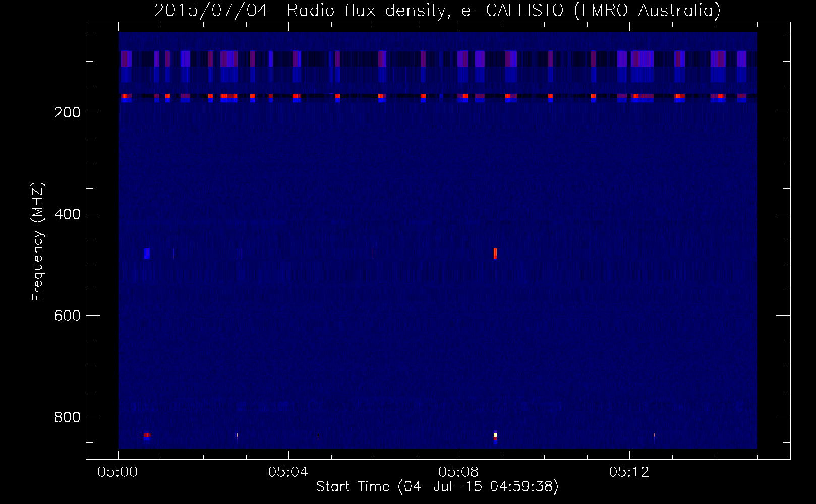
Task: Click the frequency tick label "200"
Action: pyautogui.click(x=68, y=112)
